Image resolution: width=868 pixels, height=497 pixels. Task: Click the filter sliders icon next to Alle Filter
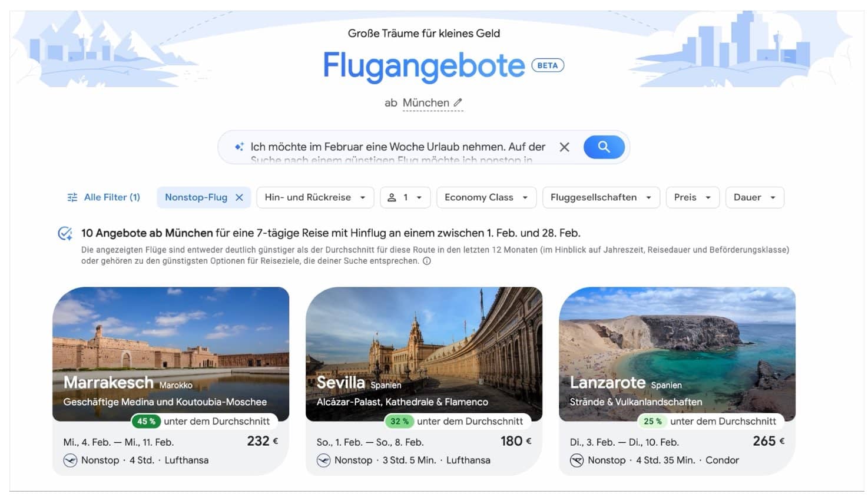point(74,197)
